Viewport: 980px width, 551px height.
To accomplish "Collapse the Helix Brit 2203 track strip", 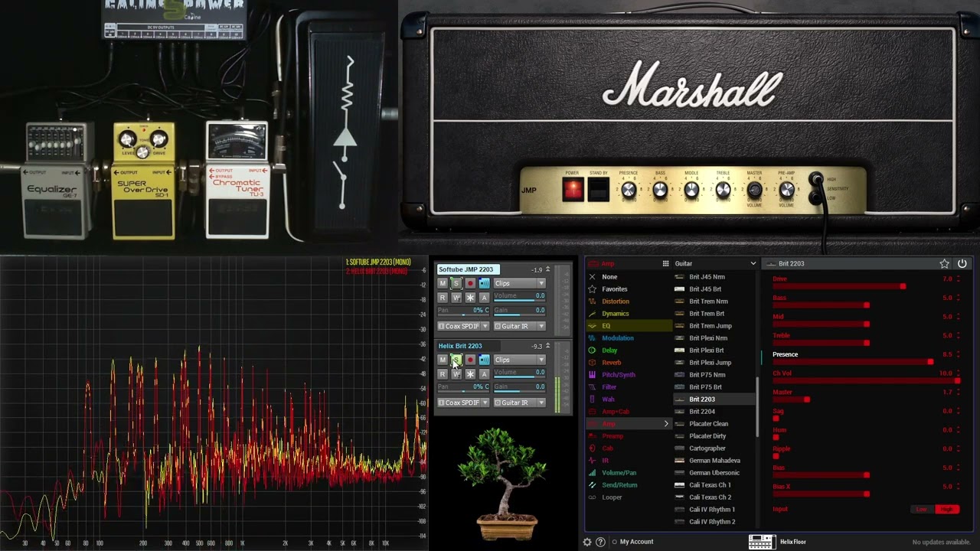I will tap(547, 346).
